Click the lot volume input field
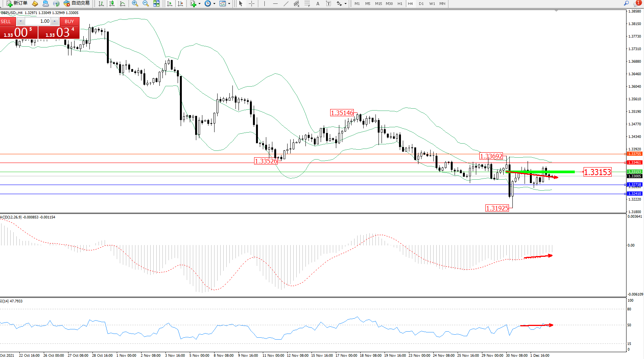 tap(38, 21)
